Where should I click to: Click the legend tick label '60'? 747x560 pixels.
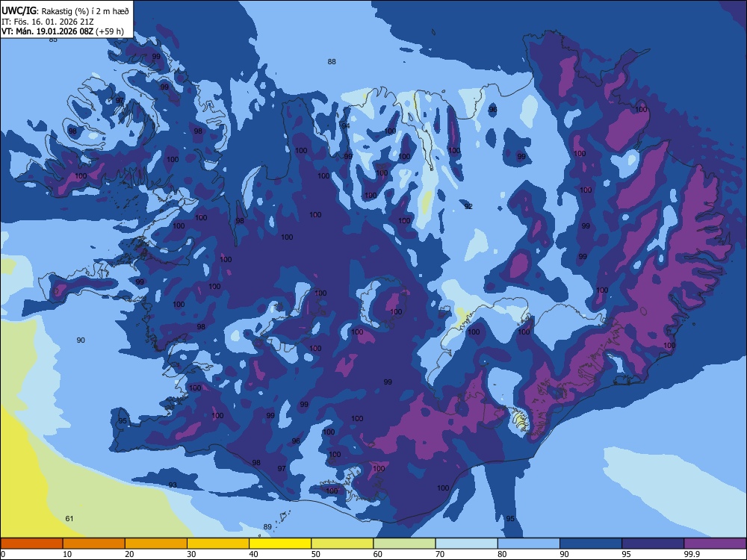click(x=378, y=554)
